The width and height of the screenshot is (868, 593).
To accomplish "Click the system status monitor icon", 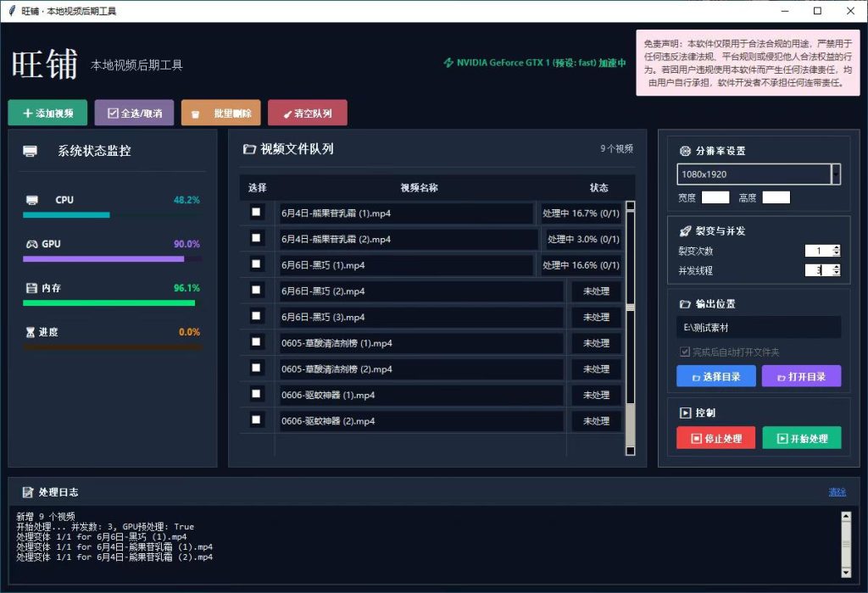I will pos(30,151).
